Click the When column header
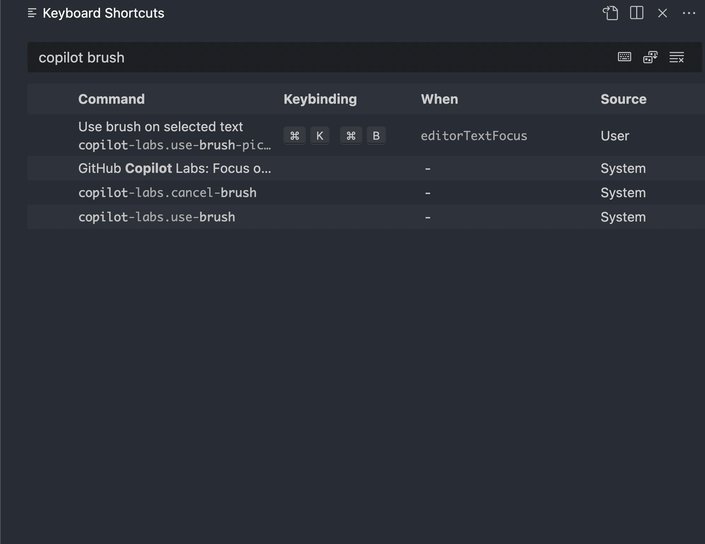Image resolution: width=705 pixels, height=544 pixels. point(439,99)
